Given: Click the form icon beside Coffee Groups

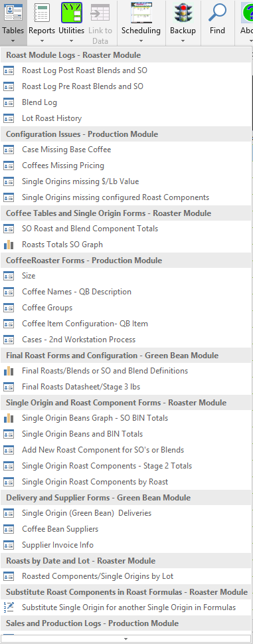Looking at the screenshot, I should click(9, 308).
